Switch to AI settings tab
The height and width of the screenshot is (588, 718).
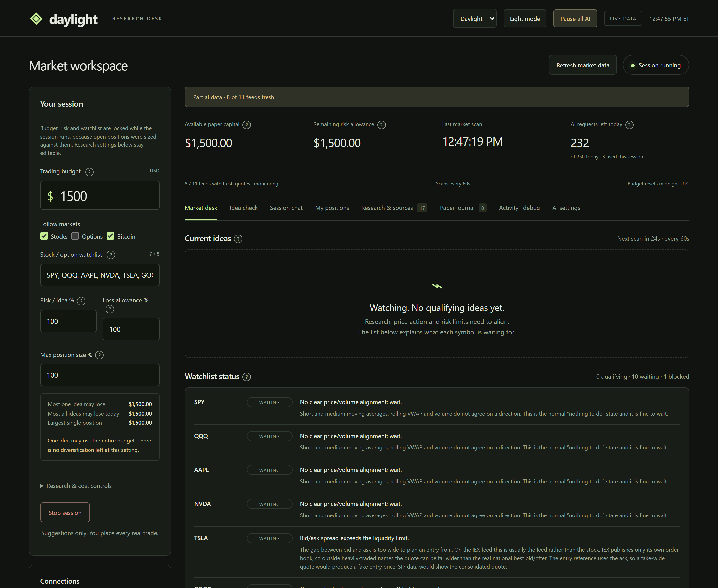coord(566,208)
